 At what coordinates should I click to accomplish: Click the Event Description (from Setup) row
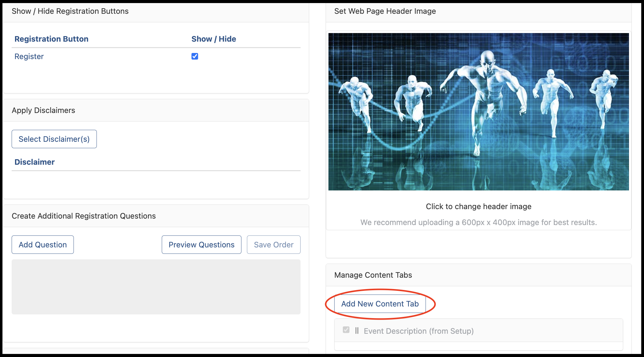479,330
